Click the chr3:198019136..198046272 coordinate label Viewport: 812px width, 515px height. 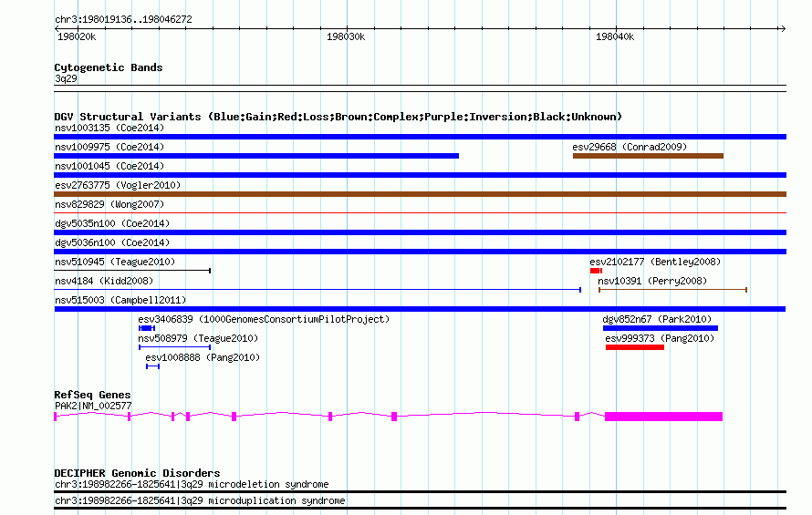[x=123, y=19]
